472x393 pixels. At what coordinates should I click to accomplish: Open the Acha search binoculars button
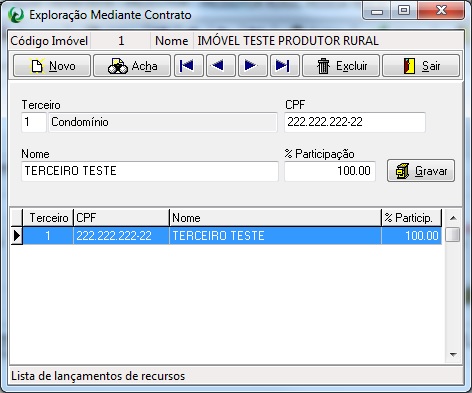click(132, 66)
